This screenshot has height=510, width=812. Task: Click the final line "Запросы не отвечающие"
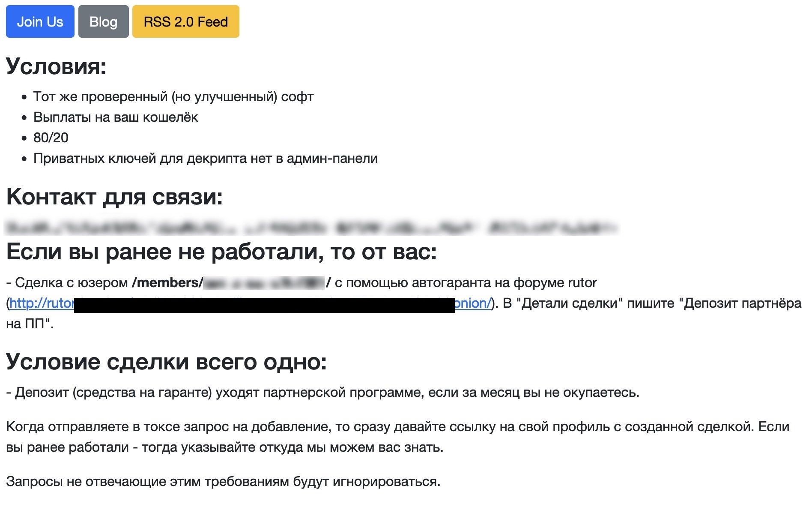[223, 482]
